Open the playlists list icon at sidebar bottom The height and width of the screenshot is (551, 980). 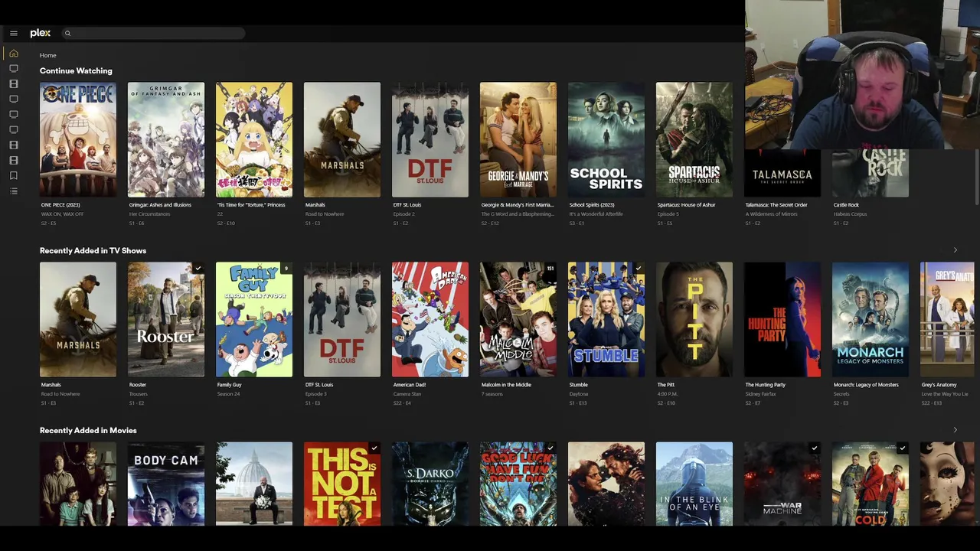click(14, 191)
